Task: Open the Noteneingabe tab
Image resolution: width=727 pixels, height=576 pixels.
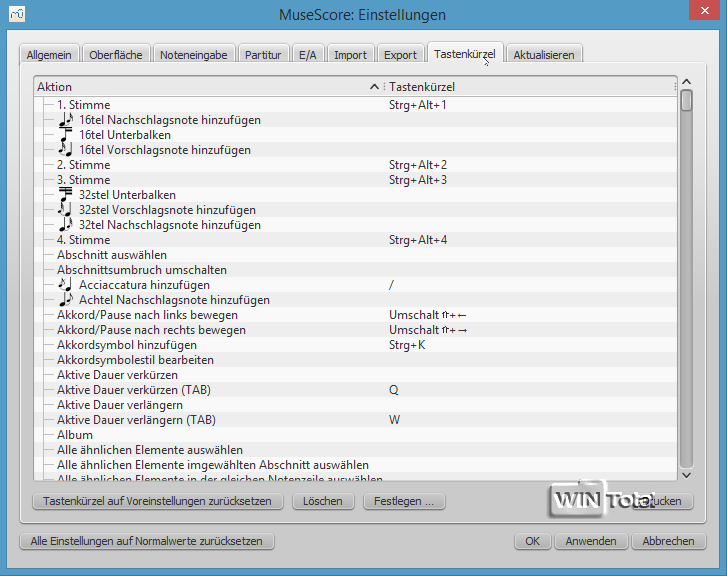Action: [x=194, y=55]
